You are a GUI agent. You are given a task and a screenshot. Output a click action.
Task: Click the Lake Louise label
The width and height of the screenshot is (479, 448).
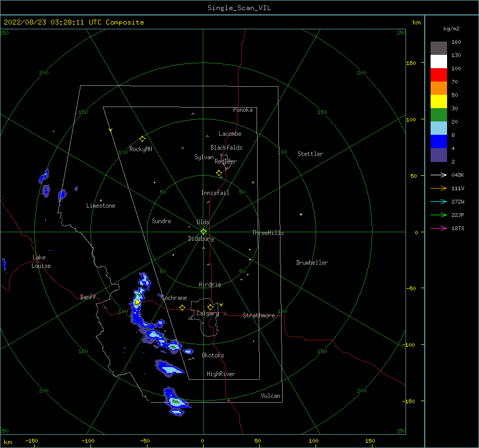[41, 262]
